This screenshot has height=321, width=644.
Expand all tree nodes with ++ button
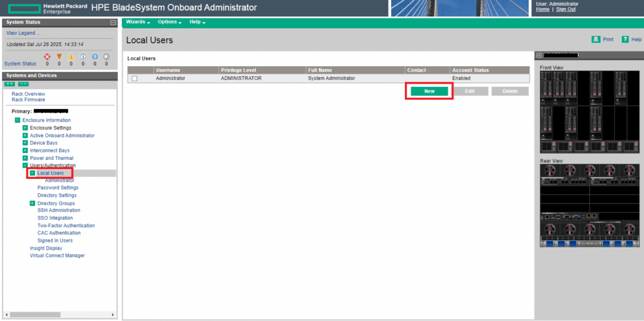[x=9, y=84]
